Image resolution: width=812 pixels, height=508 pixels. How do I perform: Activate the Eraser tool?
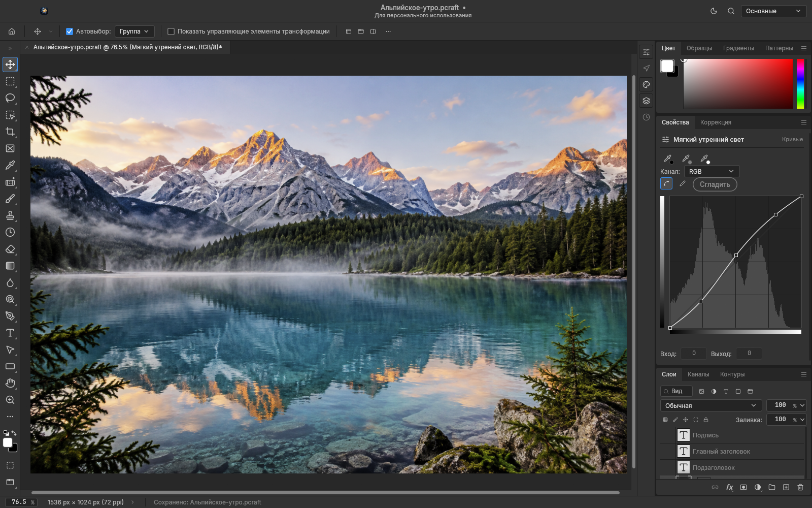(10, 249)
